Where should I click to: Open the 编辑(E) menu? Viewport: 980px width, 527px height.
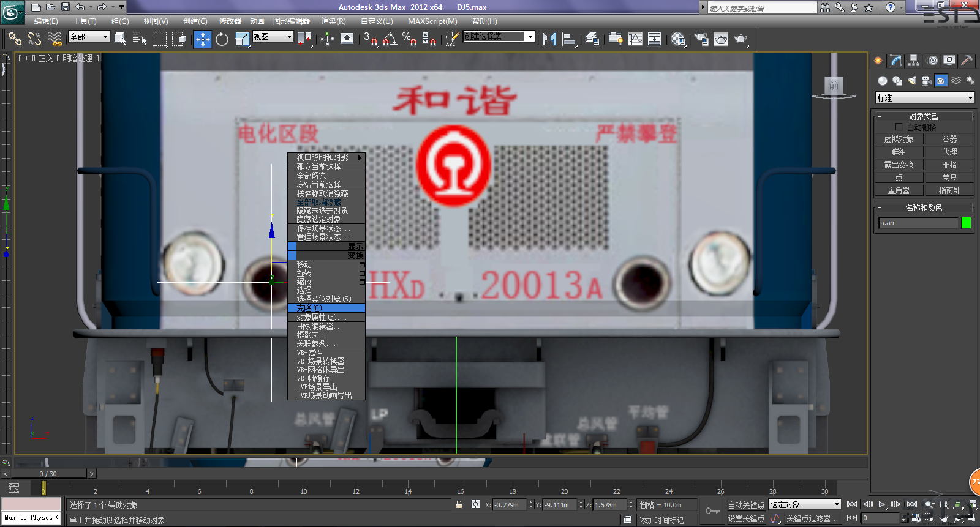coord(46,21)
